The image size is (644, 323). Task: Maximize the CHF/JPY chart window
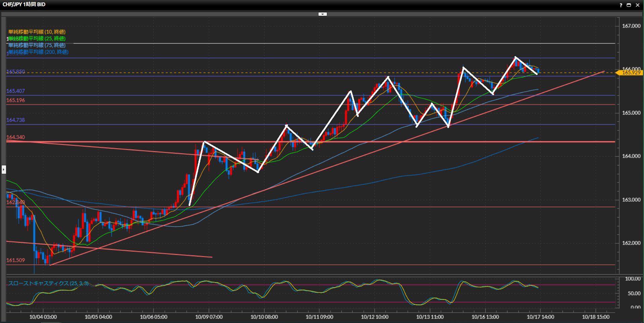pos(629,5)
